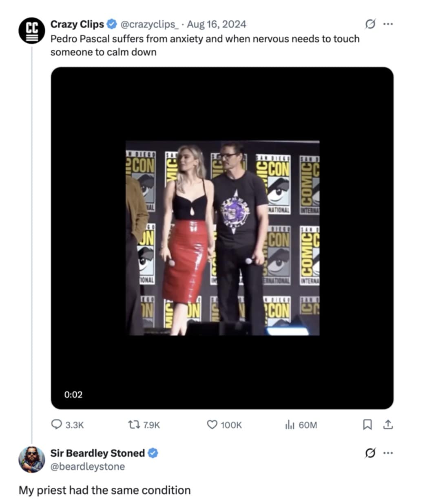The height and width of the screenshot is (504, 425).
Task: Reply to the Crazy Clips post
Action: click(x=56, y=425)
